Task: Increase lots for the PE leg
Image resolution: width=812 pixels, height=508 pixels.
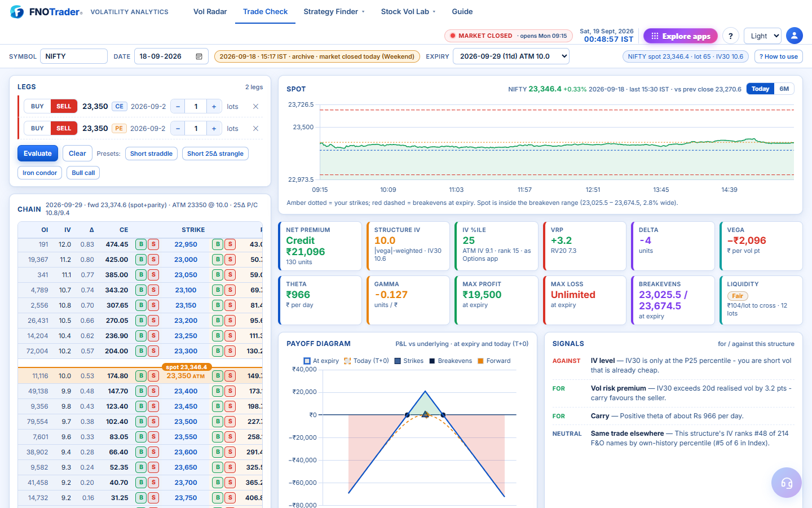Action: click(214, 129)
